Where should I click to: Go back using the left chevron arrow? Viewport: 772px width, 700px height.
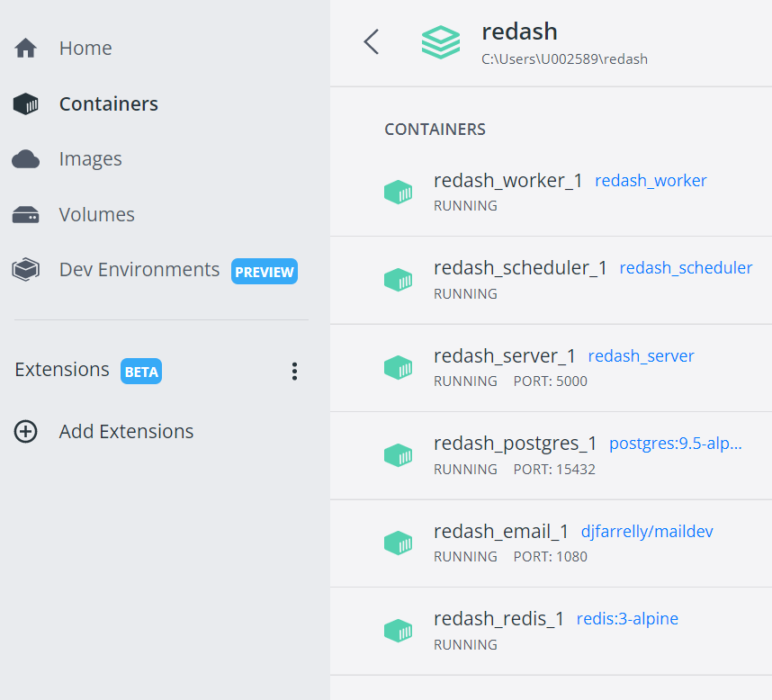[372, 42]
